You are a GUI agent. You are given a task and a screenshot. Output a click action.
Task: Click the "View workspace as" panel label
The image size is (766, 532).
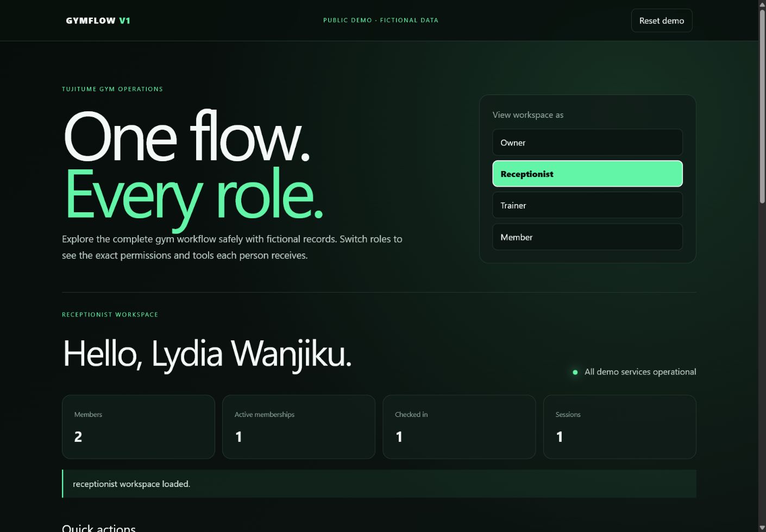click(528, 115)
